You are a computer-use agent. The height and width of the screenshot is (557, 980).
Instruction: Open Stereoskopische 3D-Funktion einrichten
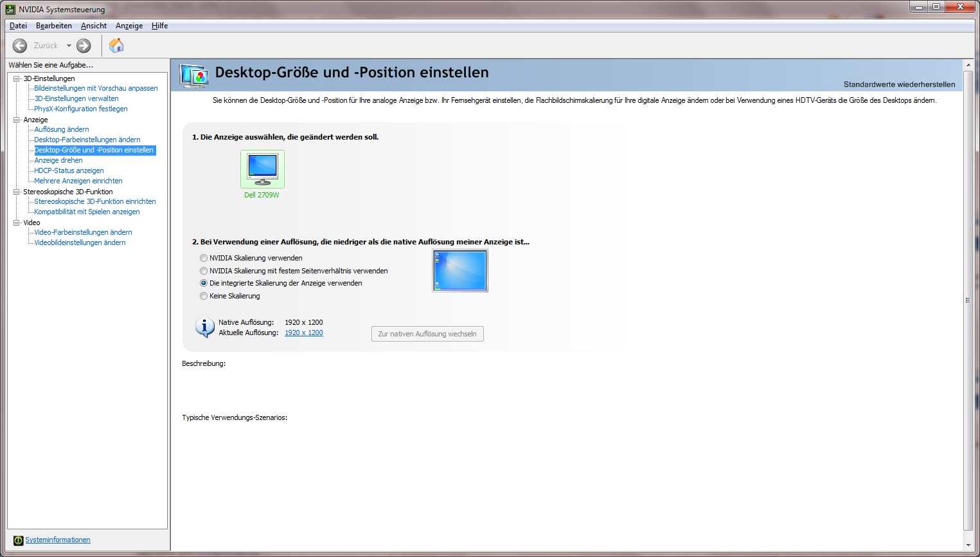95,201
